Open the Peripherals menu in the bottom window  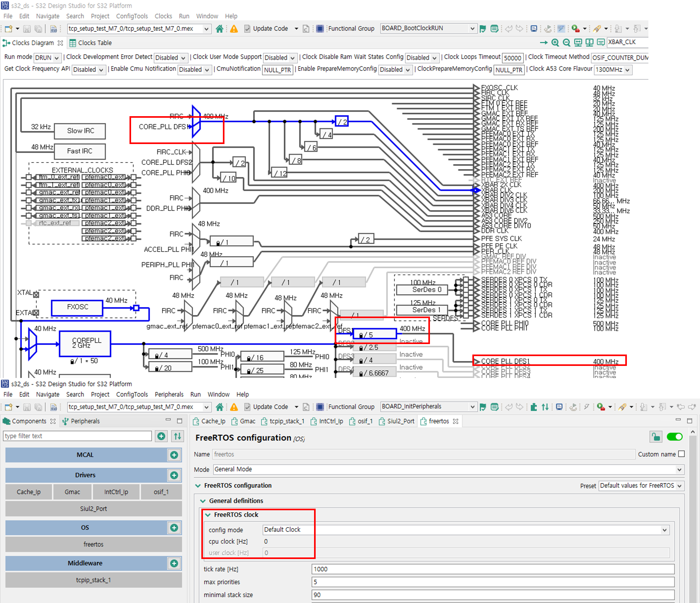[169, 394]
